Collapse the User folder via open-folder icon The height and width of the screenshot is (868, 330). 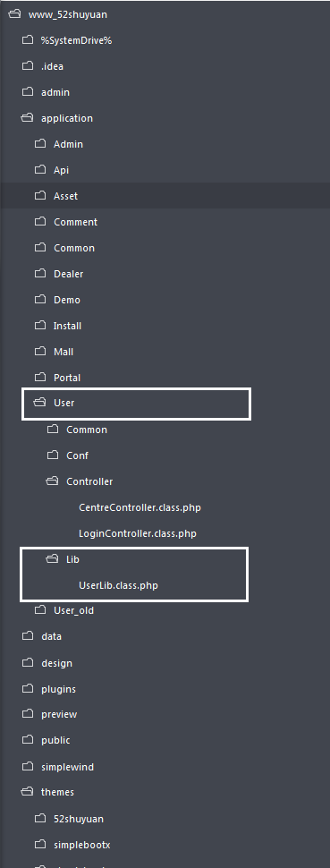(40, 403)
